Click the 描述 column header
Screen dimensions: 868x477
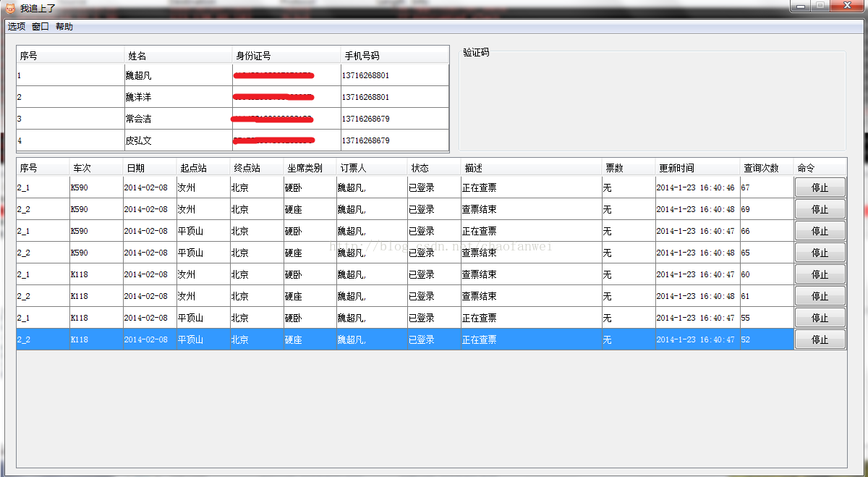[x=532, y=168]
